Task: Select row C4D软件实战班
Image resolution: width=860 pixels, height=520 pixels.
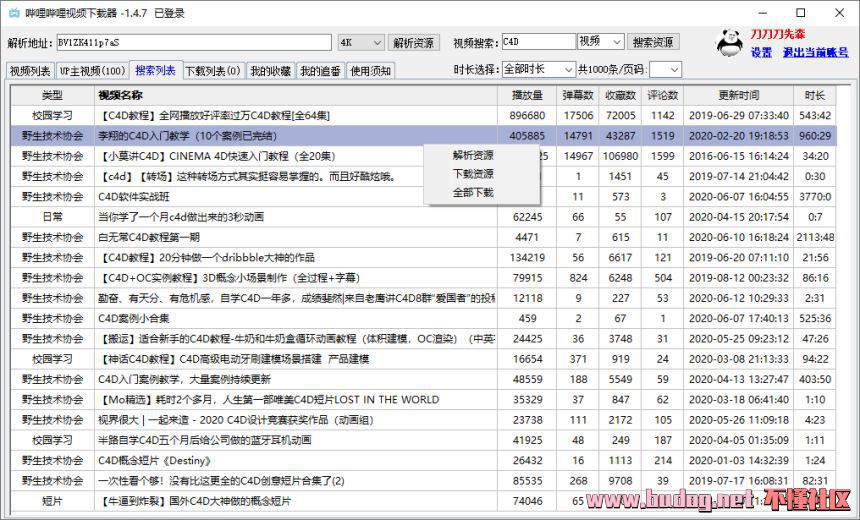Action: pos(423,197)
